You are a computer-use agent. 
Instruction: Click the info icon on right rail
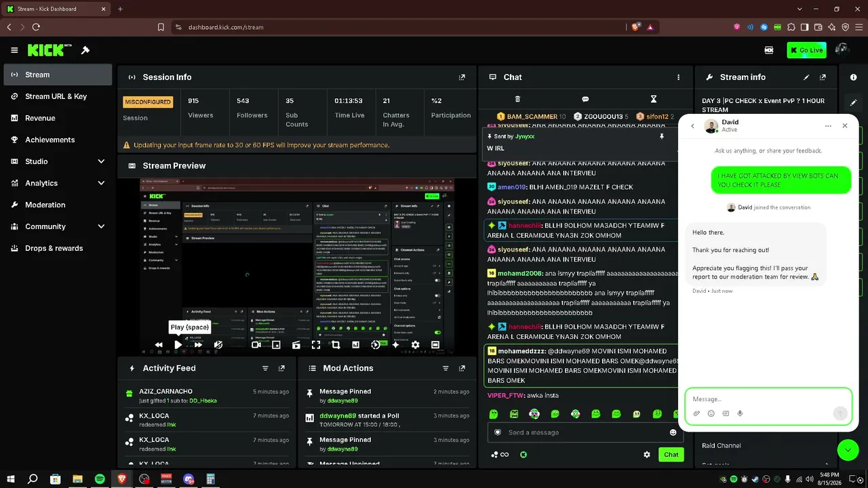854,77
